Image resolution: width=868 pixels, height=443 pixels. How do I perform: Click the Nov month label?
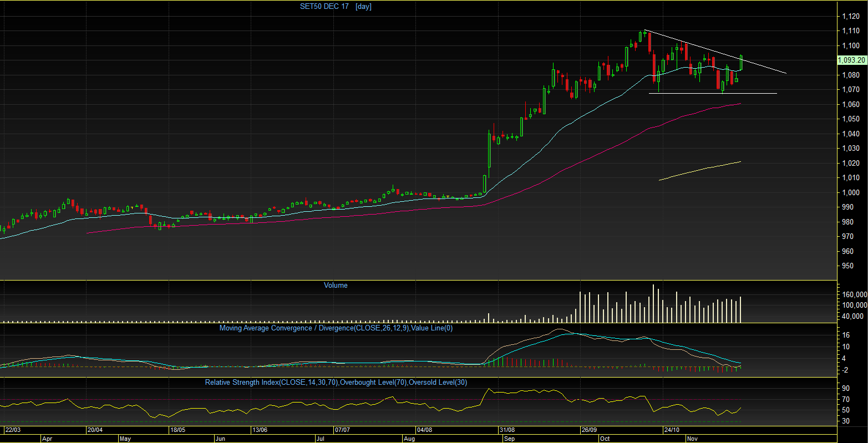[x=693, y=439]
